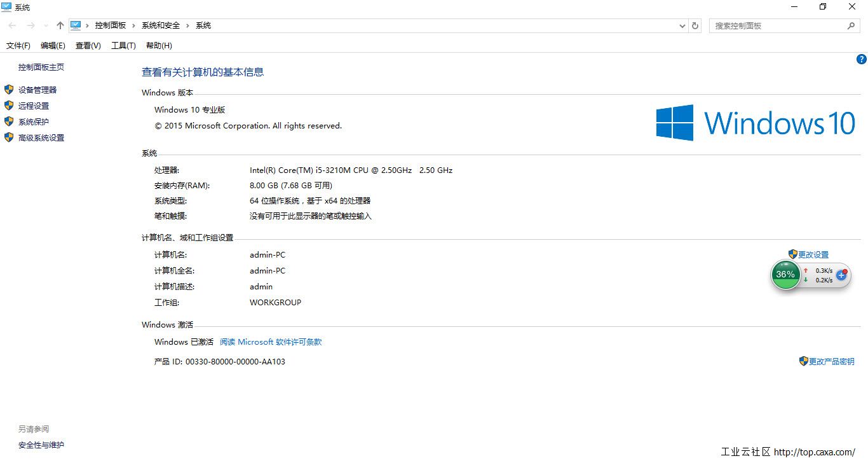Click the Intel(R) Core(TM) i5-3210M processor value
Viewport: 868px width, 463px height.
tap(351, 170)
